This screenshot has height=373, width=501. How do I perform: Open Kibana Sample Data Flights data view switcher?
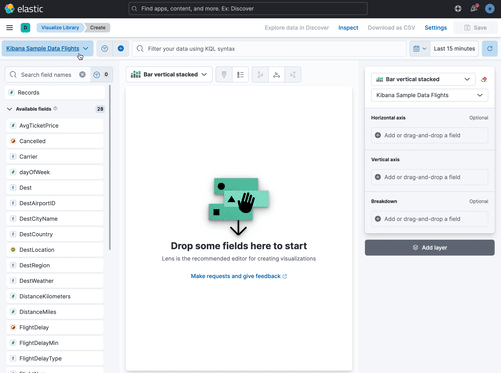coord(47,49)
